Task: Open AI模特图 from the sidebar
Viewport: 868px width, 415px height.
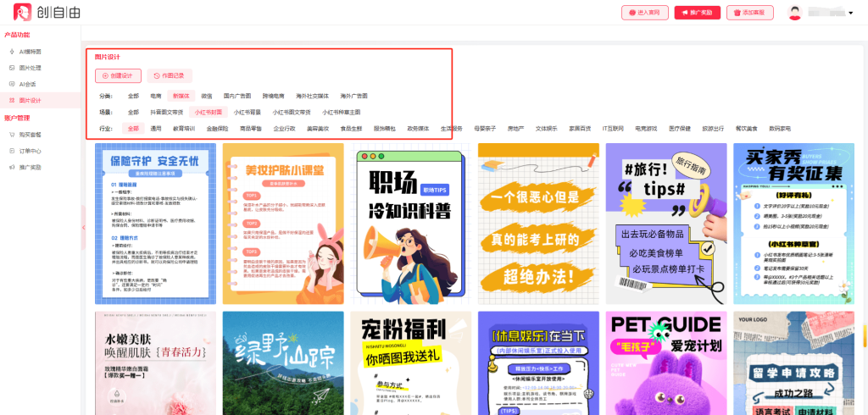Action: pyautogui.click(x=31, y=52)
